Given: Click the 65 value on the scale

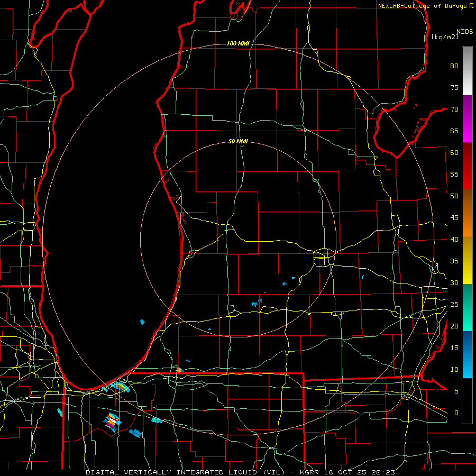Looking at the screenshot, I should (x=454, y=131).
